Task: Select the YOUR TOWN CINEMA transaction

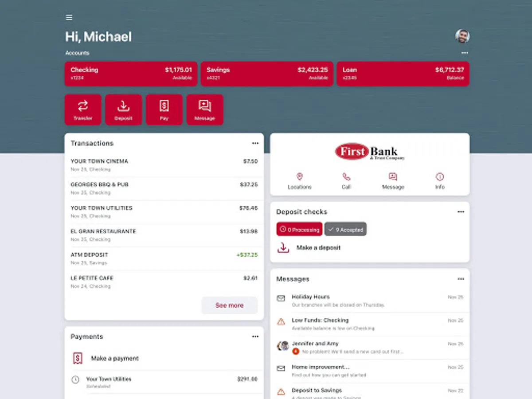Action: pyautogui.click(x=164, y=165)
